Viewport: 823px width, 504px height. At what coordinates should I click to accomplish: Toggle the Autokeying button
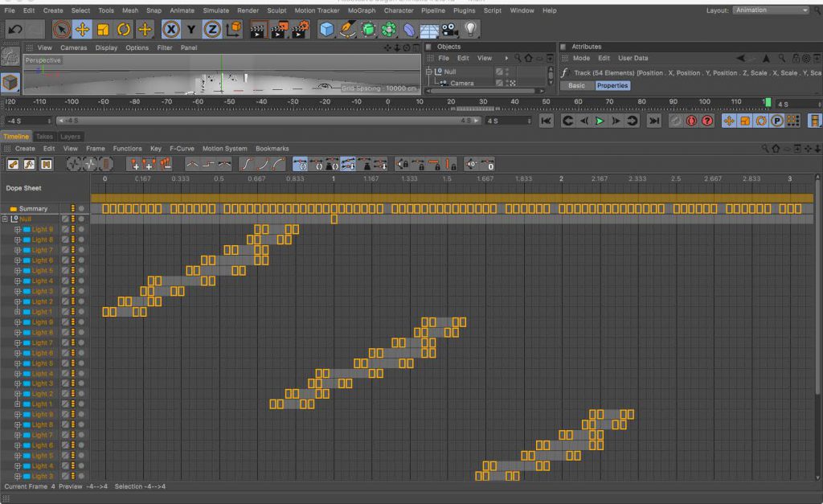[x=691, y=121]
